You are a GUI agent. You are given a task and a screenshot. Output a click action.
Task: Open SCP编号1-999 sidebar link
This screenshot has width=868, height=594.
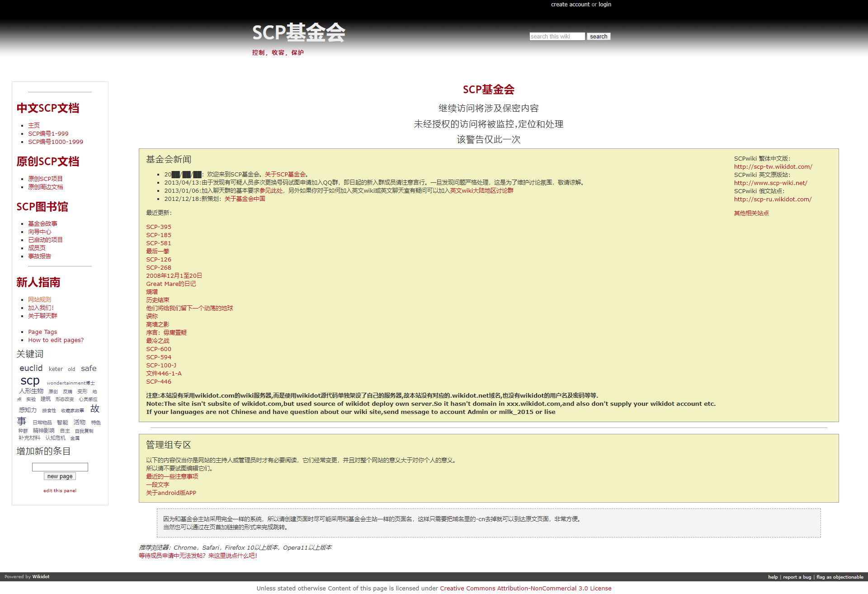tap(48, 134)
